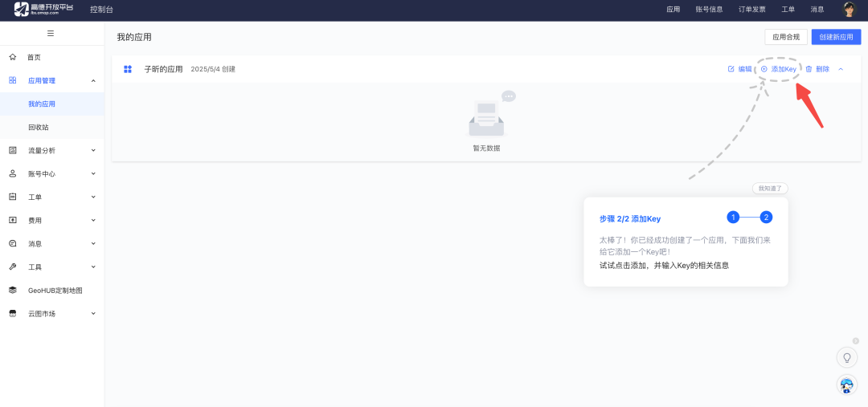This screenshot has width=868, height=407.
Task: Click the 应用合规 button
Action: tap(786, 37)
